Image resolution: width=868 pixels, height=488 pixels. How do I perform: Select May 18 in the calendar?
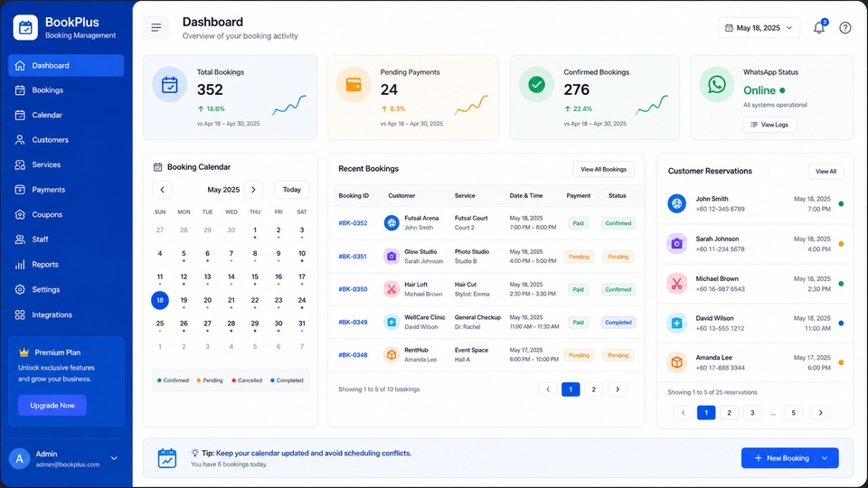pyautogui.click(x=160, y=300)
